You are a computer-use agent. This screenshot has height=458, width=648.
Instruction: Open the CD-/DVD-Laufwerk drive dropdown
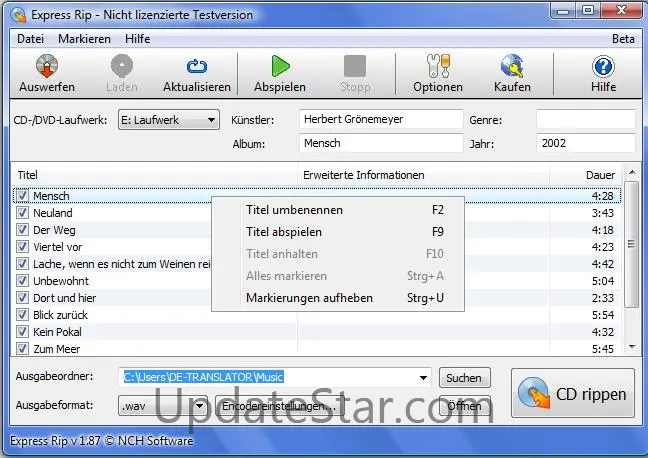tap(169, 120)
